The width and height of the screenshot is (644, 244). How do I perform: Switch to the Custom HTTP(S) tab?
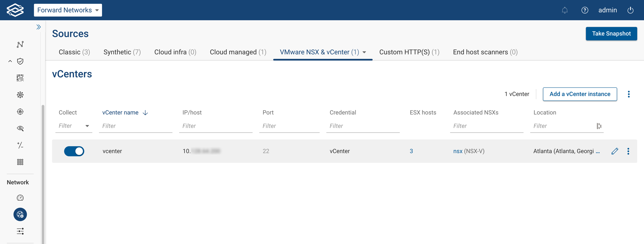coord(409,52)
